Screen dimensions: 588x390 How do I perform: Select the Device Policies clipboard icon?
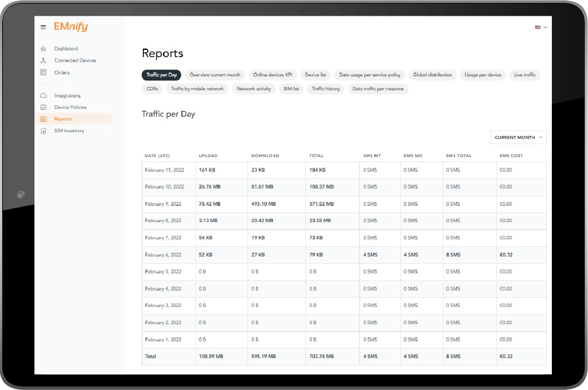coord(44,107)
